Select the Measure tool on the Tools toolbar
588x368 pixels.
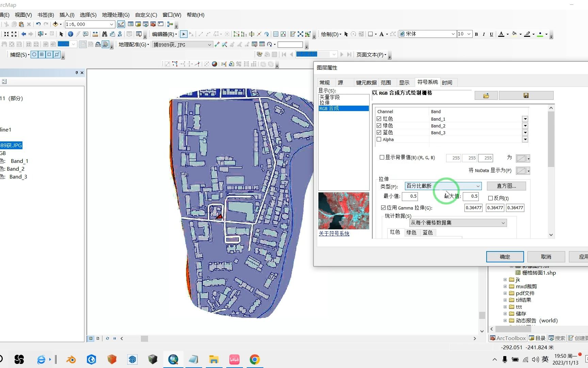coord(95,34)
